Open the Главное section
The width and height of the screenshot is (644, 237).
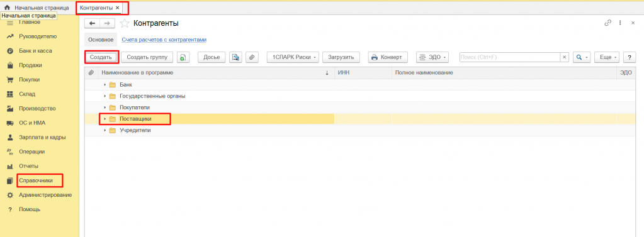coord(30,22)
